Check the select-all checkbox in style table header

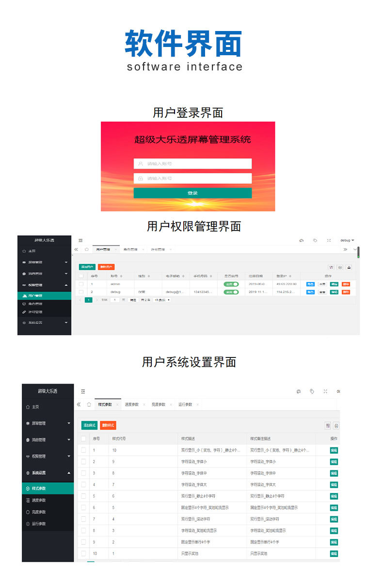pos(84,438)
